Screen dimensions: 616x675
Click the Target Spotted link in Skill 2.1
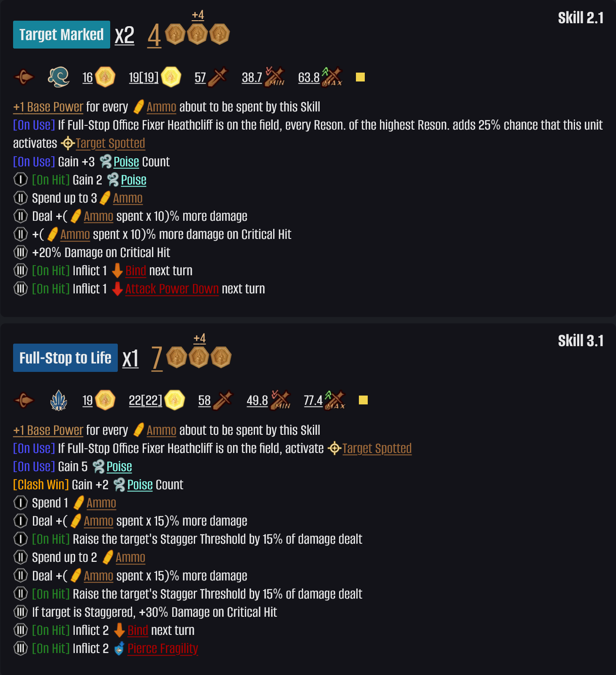point(110,143)
